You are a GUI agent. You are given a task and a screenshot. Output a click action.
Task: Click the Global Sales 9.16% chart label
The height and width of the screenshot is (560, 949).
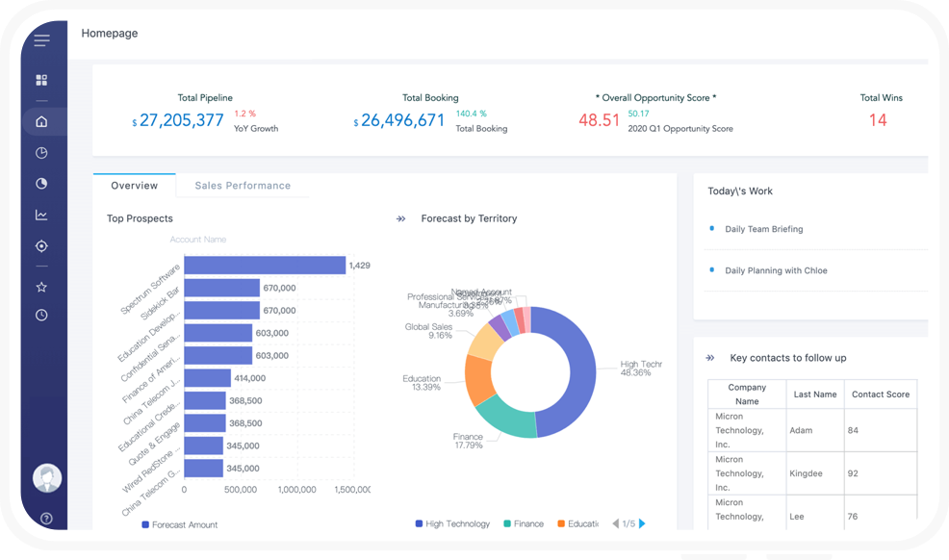(428, 331)
